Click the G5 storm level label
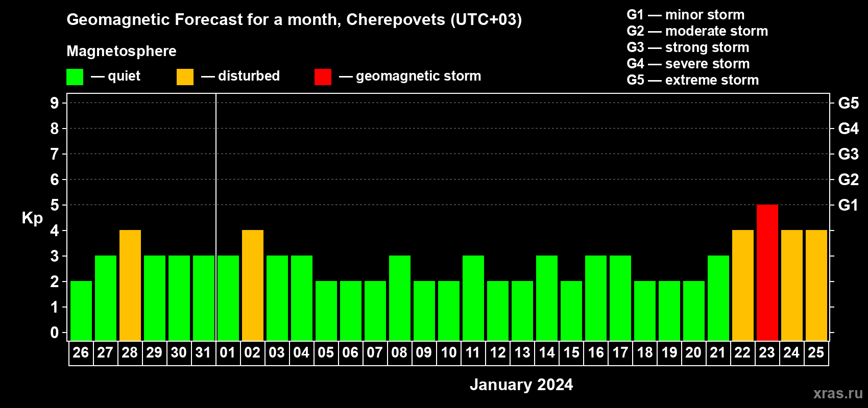This screenshot has width=868, height=408. 848,103
